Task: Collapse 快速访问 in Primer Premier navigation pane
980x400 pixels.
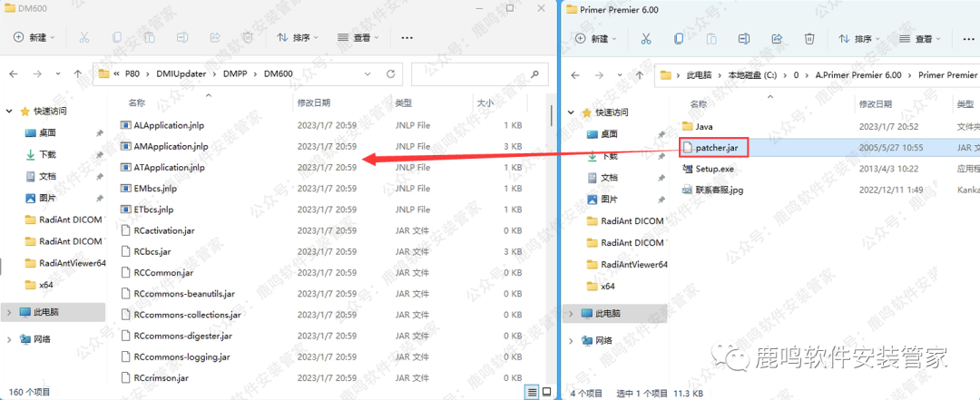Action: [572, 112]
